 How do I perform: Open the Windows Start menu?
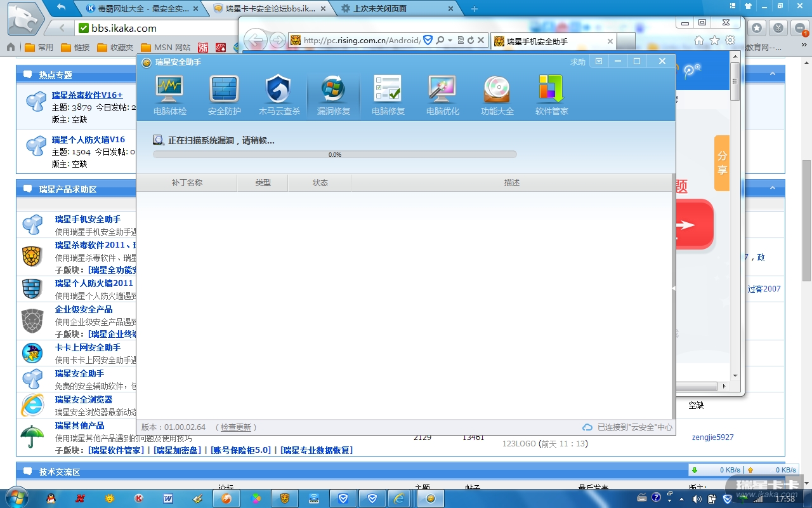(x=16, y=498)
